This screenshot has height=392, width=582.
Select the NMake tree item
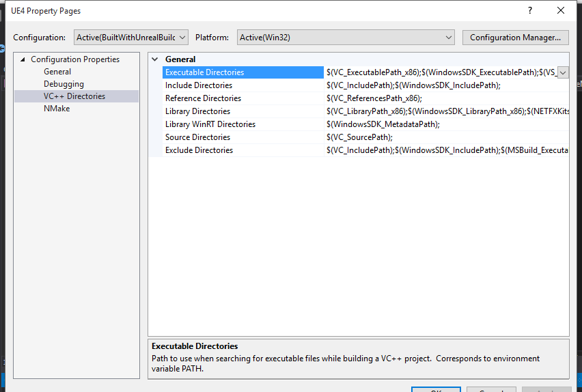coord(57,109)
